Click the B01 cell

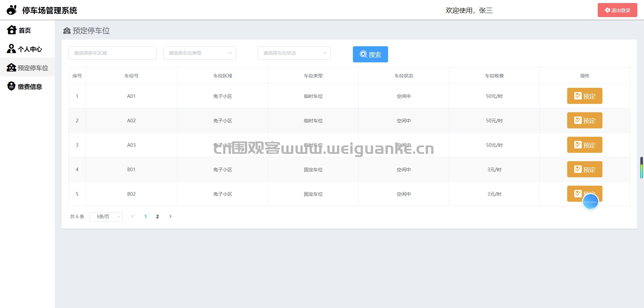tap(131, 170)
